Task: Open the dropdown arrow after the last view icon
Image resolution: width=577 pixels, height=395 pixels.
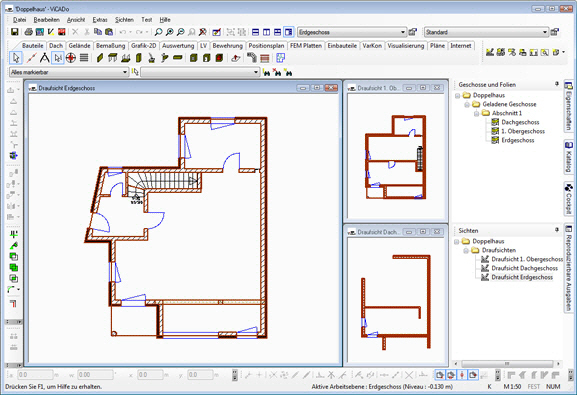Action: click(563, 52)
